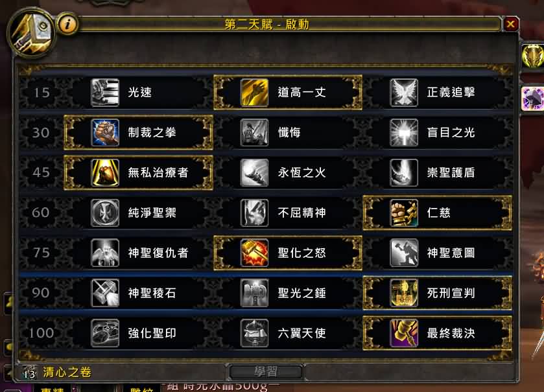Choose the 永恆之火 talent icon
Screen dimensions: 544x392
point(254,172)
